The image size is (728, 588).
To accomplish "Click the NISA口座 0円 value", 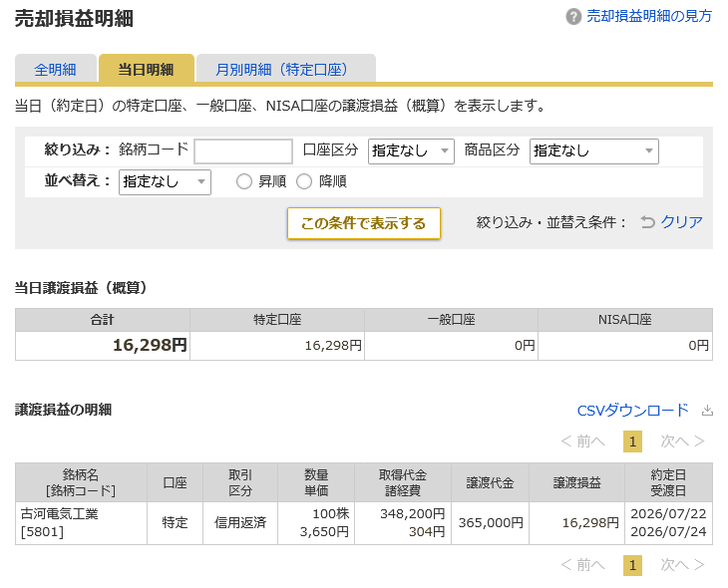I will (698, 346).
